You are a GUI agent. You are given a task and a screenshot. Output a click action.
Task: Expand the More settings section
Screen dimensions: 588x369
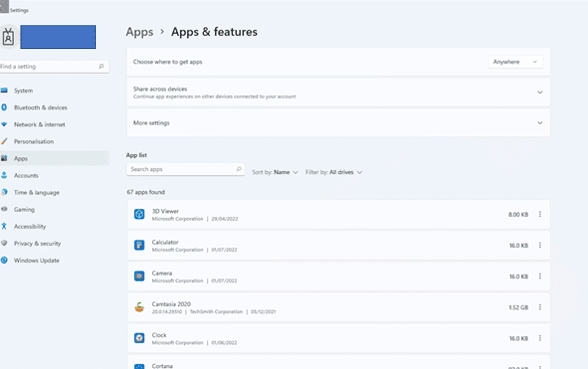coord(540,123)
